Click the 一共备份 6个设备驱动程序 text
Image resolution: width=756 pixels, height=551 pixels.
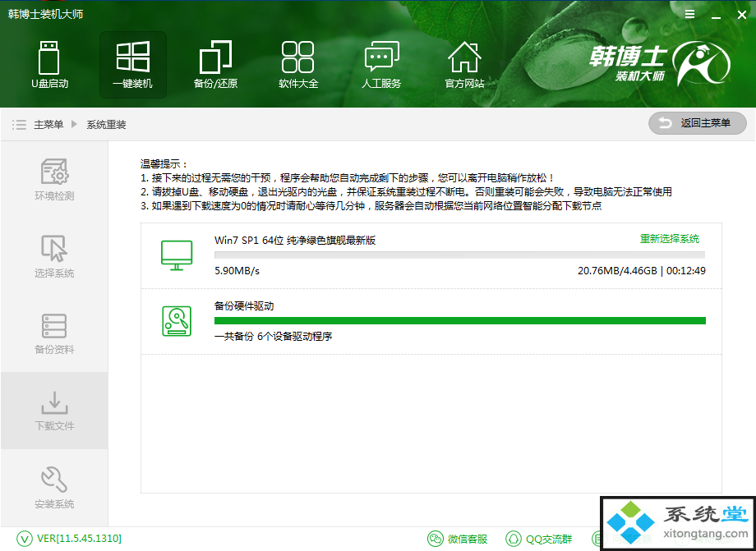click(274, 337)
